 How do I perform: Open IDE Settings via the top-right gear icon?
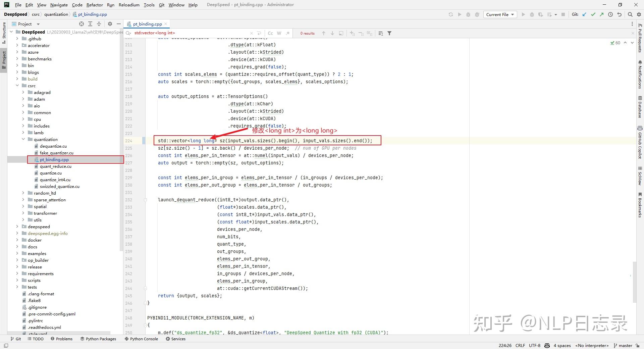pyautogui.click(x=639, y=14)
